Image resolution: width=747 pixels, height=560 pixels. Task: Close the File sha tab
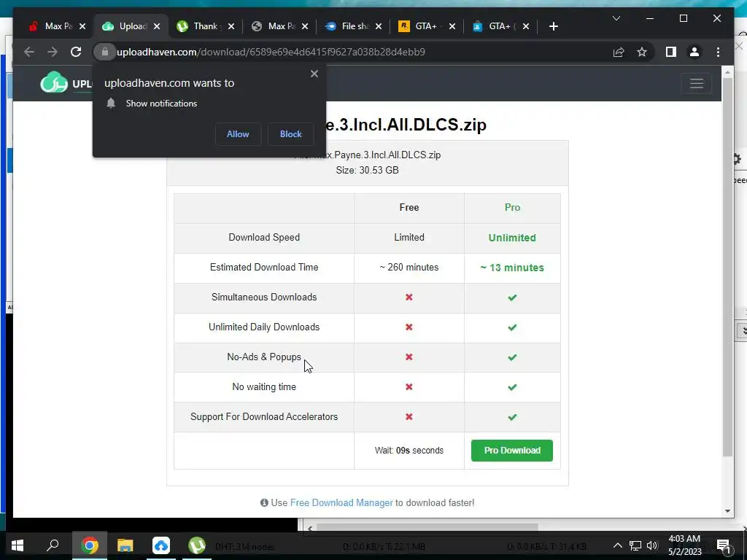tap(379, 26)
